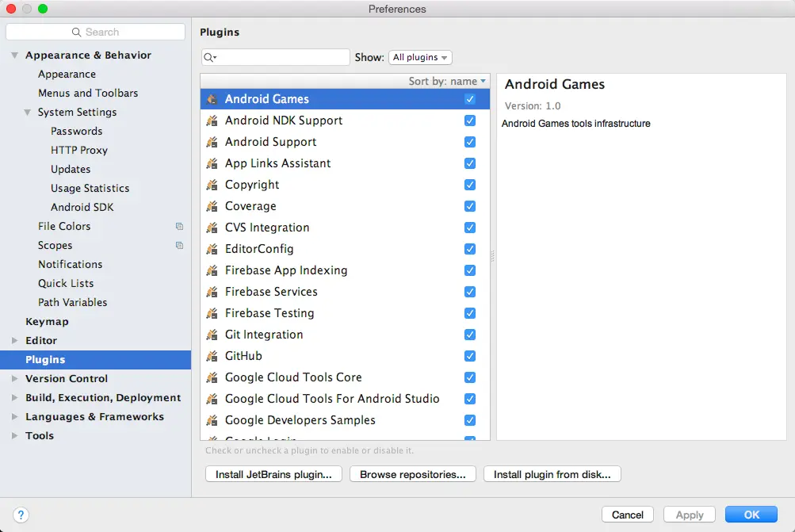Image resolution: width=795 pixels, height=532 pixels.
Task: Expand Build, Execution, Deployment arrow
Action: [x=15, y=397]
